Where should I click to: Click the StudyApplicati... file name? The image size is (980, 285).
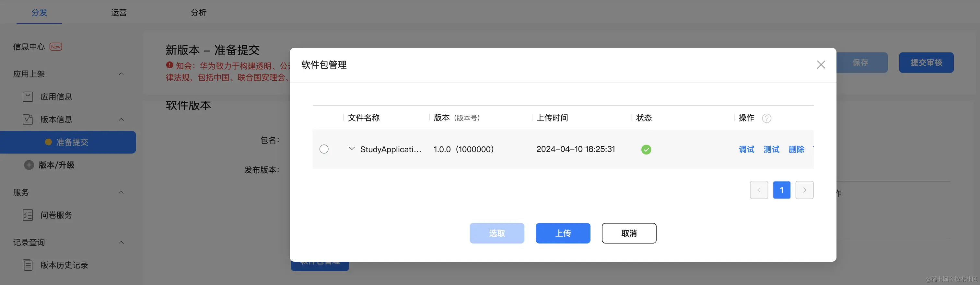pos(391,149)
